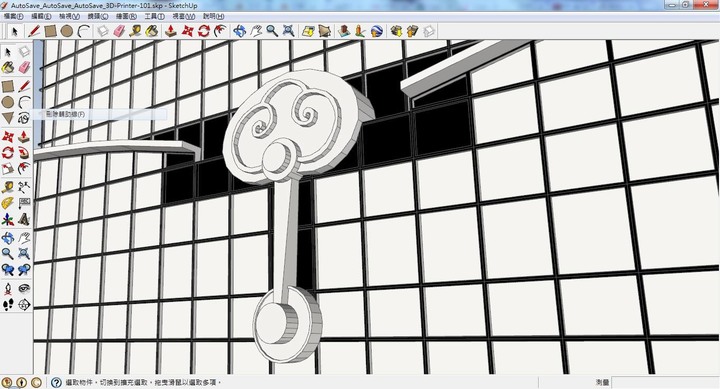Select the Offset tool in top toolbar
Image resolution: width=720 pixels, height=389 pixels.
click(x=220, y=31)
